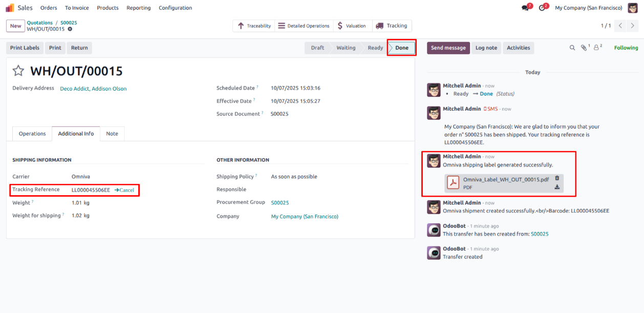The image size is (644, 313).
Task: Show followers list with person icon
Action: [597, 48]
